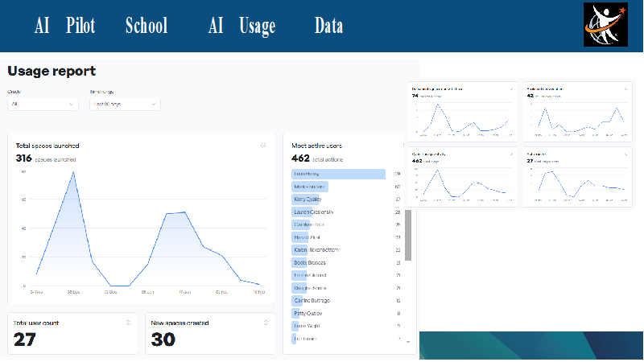
Task: Click the Time range label
Action: (102, 92)
